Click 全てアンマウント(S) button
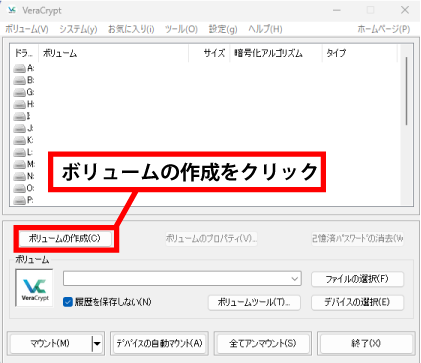This screenshot has height=363, width=421. pos(263,343)
